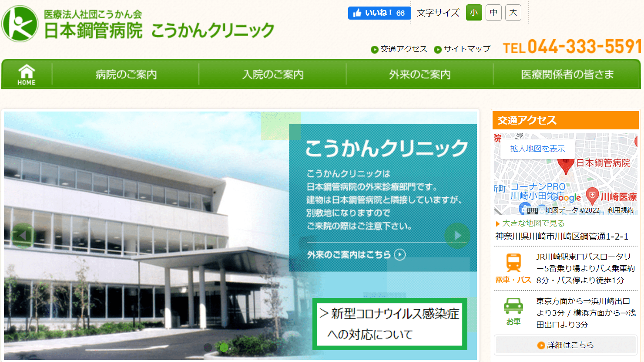Open 入院のご案内 menu
This screenshot has width=644, height=362.
coord(273,74)
